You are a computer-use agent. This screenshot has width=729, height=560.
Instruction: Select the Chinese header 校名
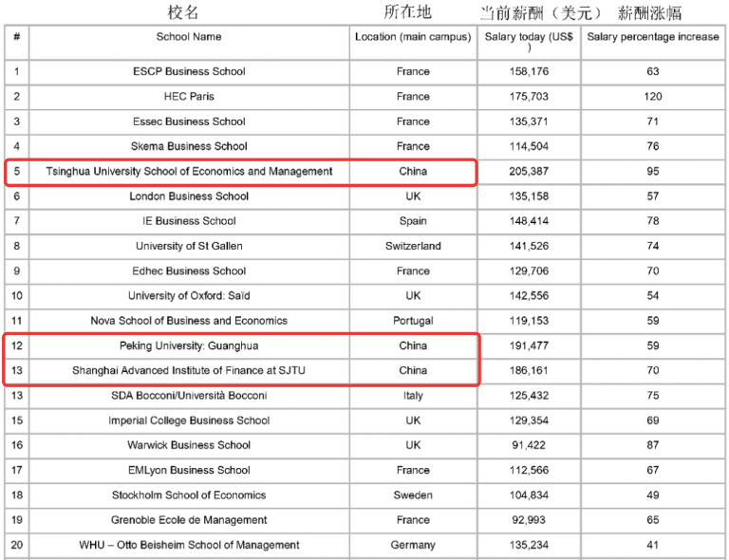coord(184,12)
